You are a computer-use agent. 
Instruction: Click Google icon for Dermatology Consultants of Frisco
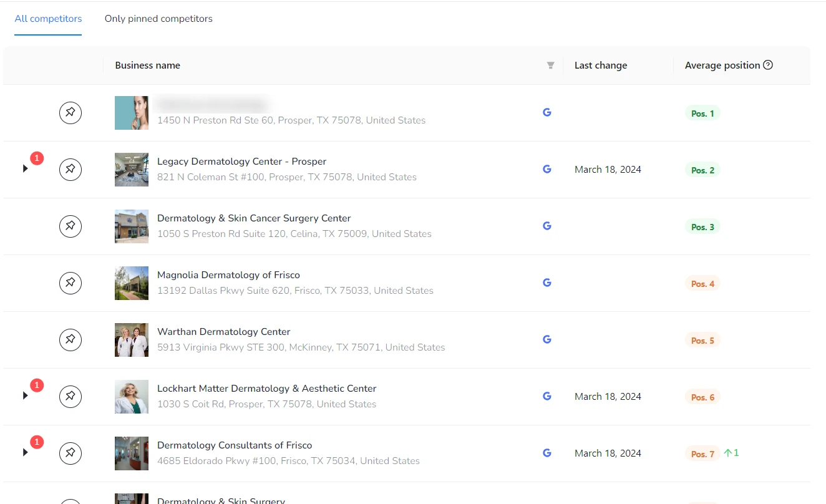point(547,453)
